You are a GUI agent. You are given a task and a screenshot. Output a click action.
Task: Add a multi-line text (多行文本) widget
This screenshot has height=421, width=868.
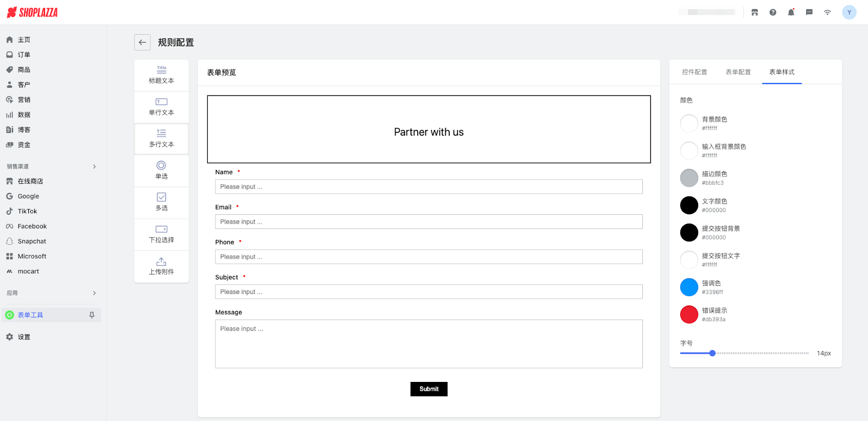pyautogui.click(x=161, y=139)
